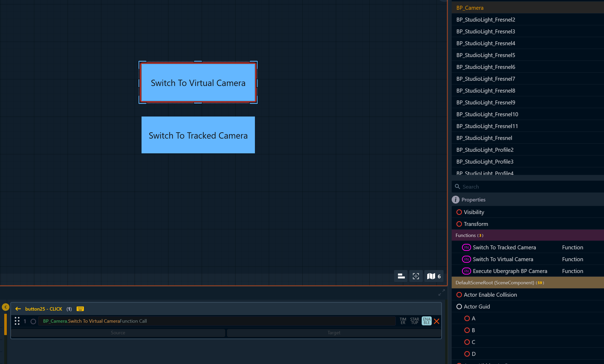The image size is (604, 364).
Task: Select the Actor Enable Collision circle
Action: point(459,295)
